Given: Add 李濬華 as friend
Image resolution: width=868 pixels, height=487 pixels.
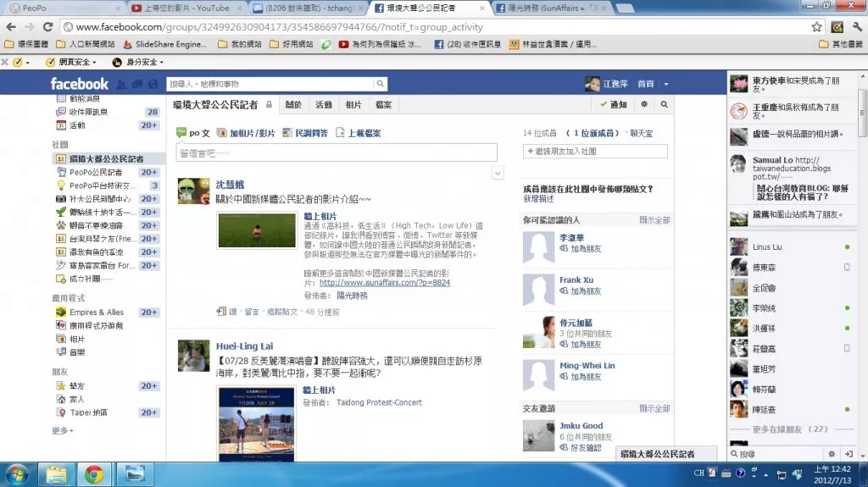Looking at the screenshot, I should (x=580, y=248).
